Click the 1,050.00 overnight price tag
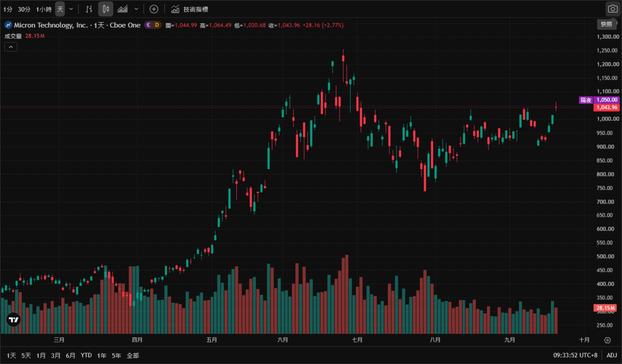 (x=607, y=100)
